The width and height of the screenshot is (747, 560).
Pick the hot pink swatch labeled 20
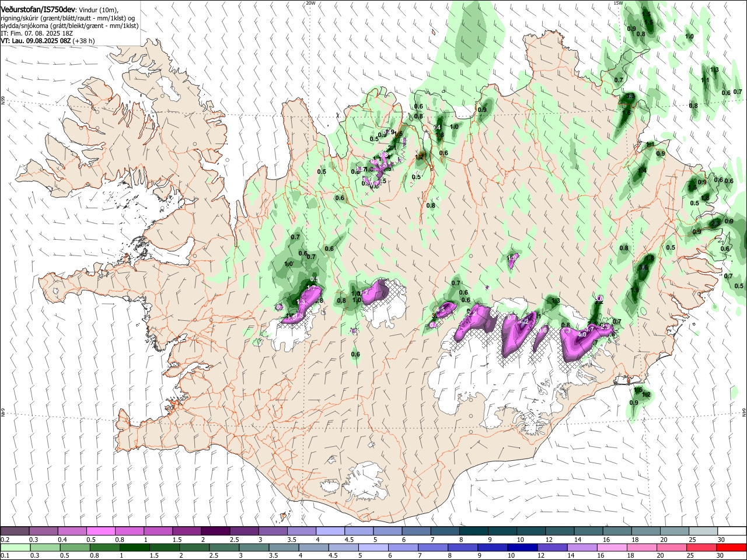(x=672, y=547)
